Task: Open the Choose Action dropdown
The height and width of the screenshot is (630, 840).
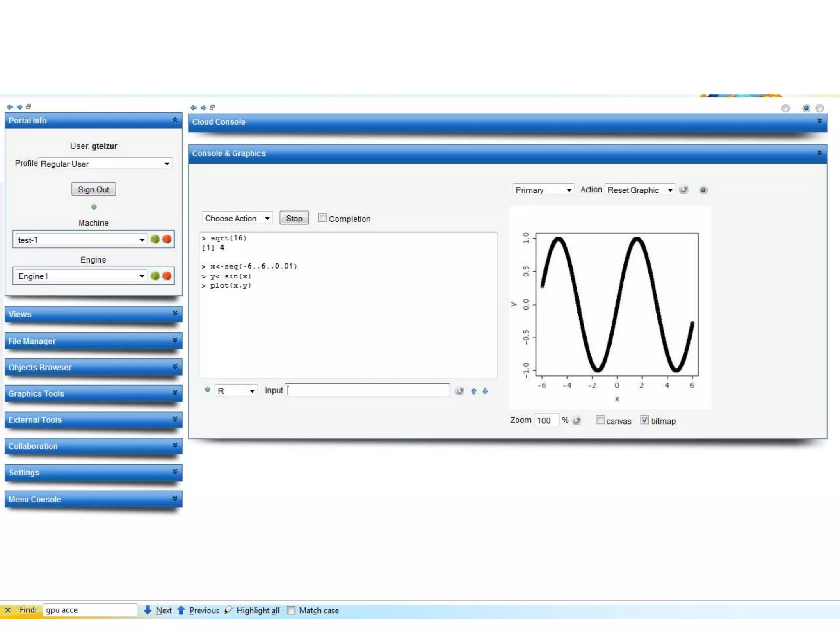Action: [x=237, y=218]
